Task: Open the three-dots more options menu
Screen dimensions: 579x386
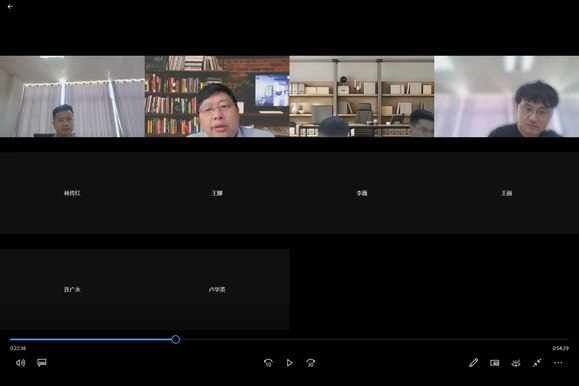Action: coord(558,363)
